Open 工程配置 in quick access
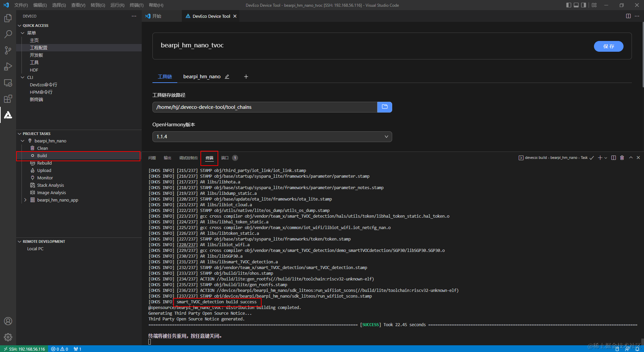 (x=79, y=48)
